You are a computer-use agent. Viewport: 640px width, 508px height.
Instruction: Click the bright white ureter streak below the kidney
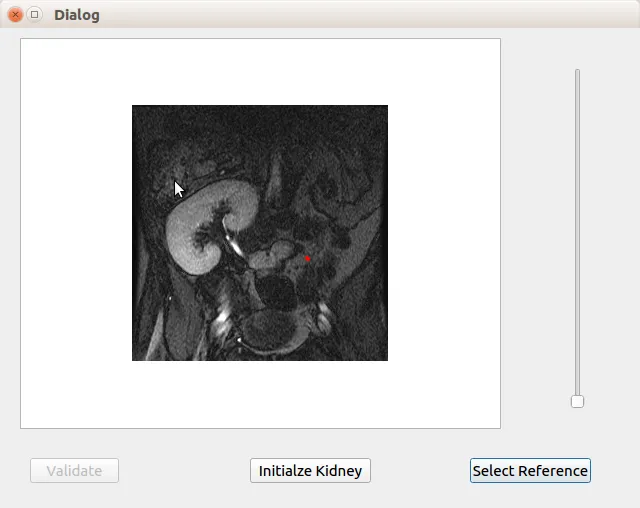coord(235,244)
